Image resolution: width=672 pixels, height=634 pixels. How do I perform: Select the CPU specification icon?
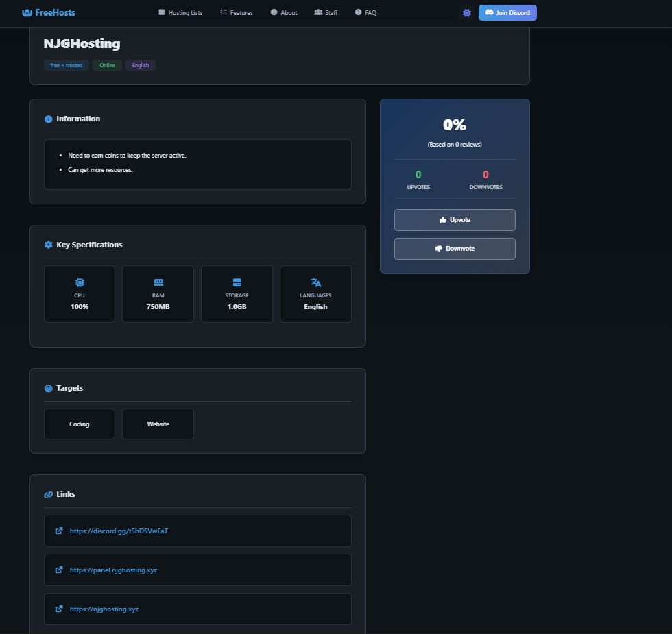79,282
